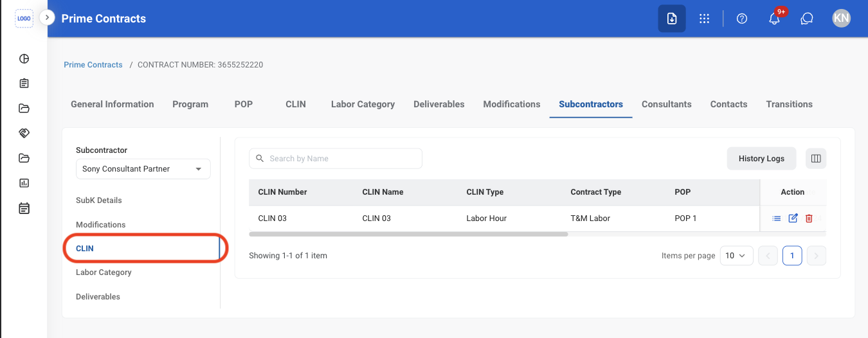Open the first folder sidebar icon
This screenshot has width=868, height=338.
(x=24, y=108)
